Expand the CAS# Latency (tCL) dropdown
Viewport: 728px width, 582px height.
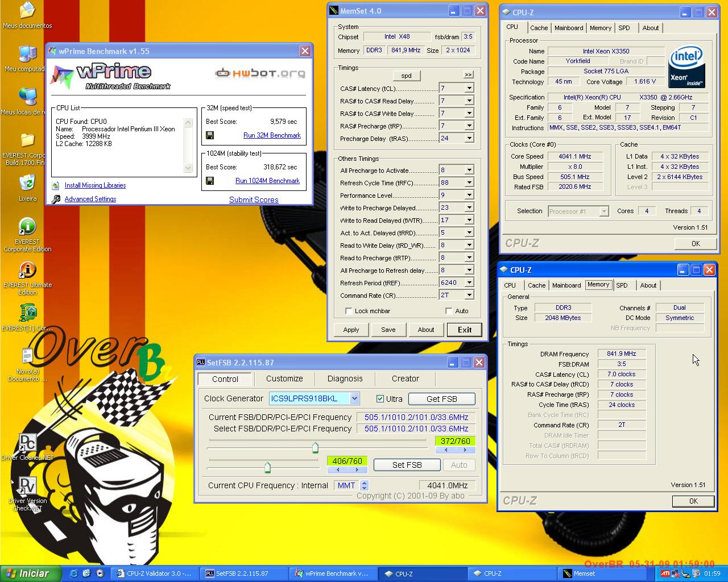coord(469,88)
